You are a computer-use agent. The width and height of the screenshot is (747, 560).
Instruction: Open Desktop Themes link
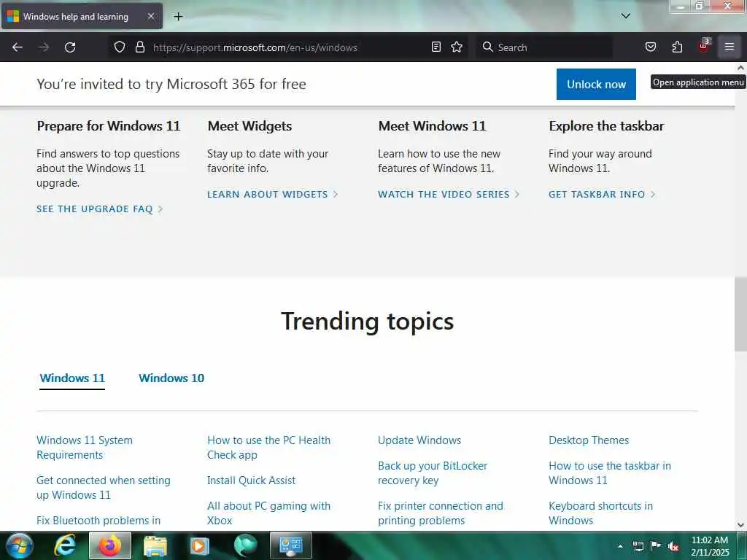589,440
